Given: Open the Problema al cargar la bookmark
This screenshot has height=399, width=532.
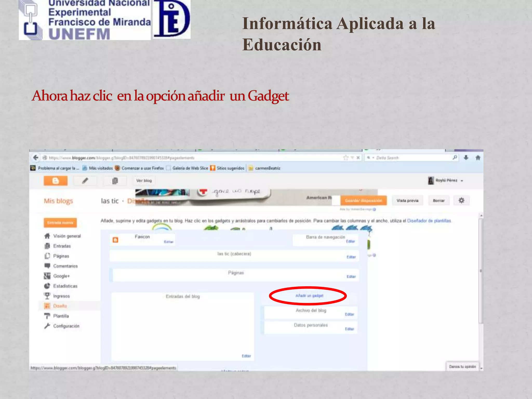Looking at the screenshot, I should [55, 168].
